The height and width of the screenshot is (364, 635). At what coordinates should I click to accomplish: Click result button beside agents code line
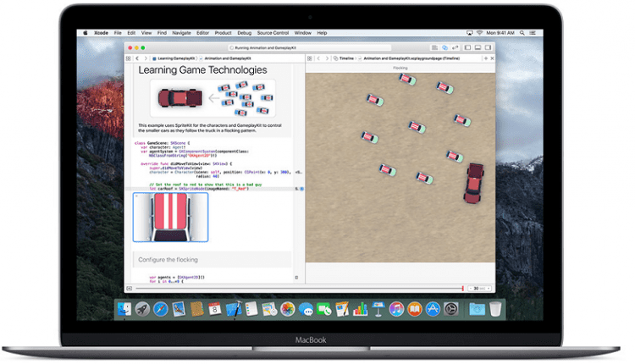[x=296, y=278]
